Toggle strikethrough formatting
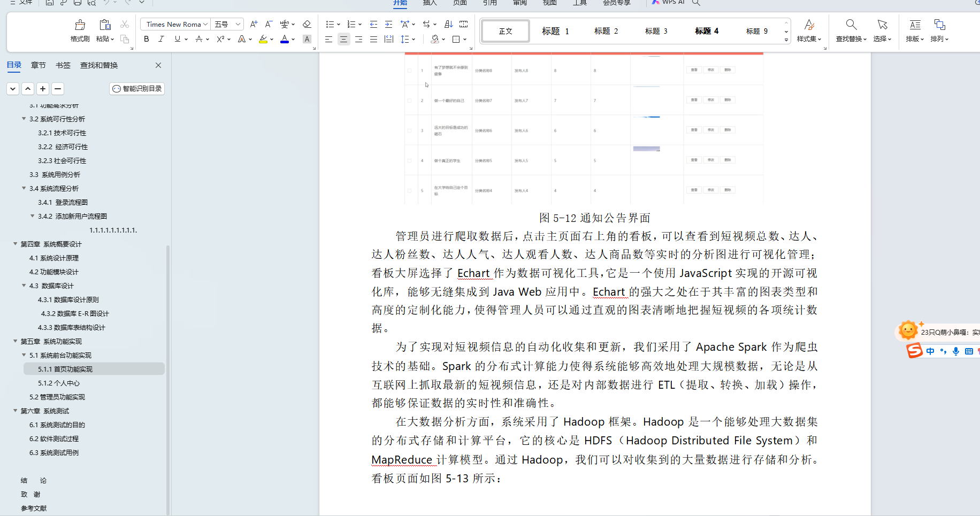The width and height of the screenshot is (980, 516). coord(199,39)
